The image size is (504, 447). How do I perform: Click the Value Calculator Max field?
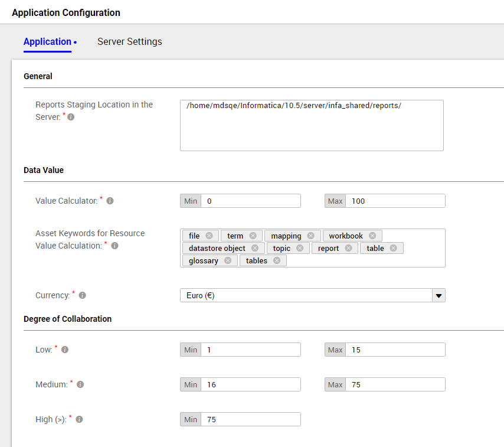(395, 201)
